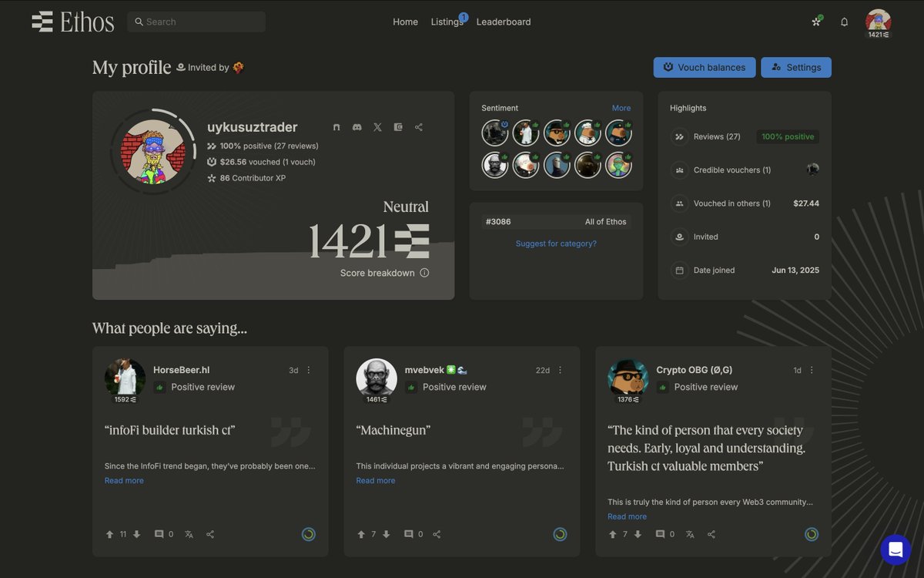Click the first social icon beside uykusuztrader
The height and width of the screenshot is (578, 924).
(x=336, y=127)
